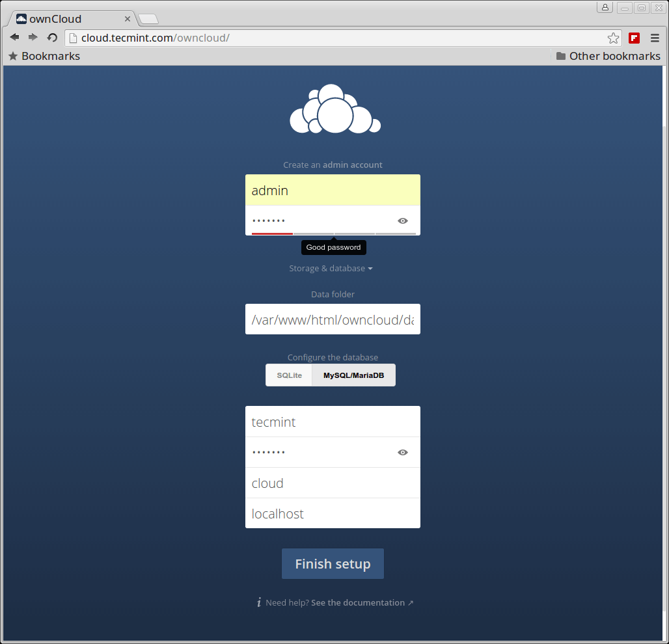Click the Create an admin account label

point(333,165)
